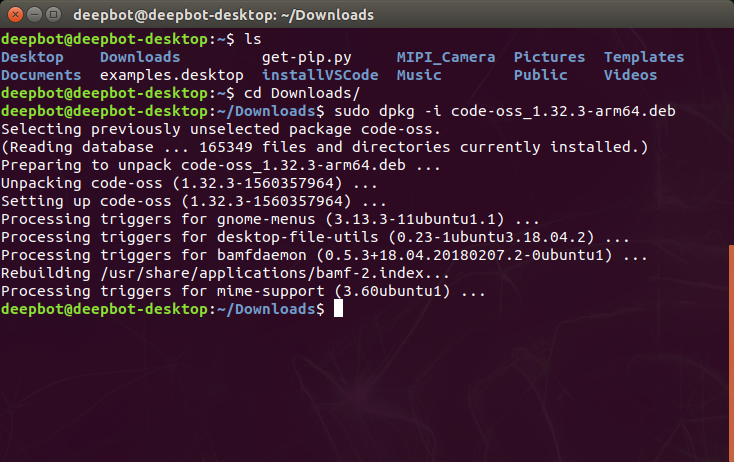Click 'Selecting previously unselected package code-oss.' line
The image size is (734, 462).
[221, 129]
